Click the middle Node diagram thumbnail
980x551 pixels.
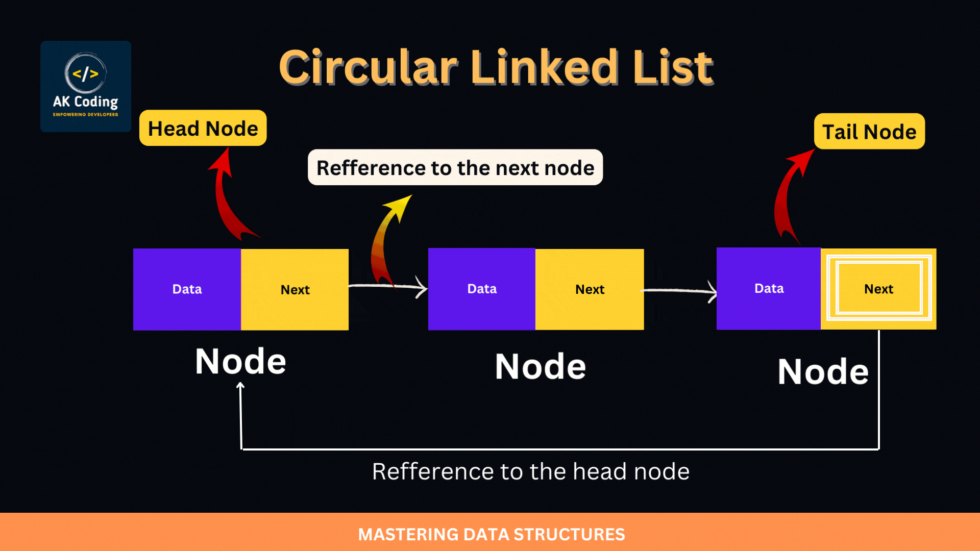(535, 289)
